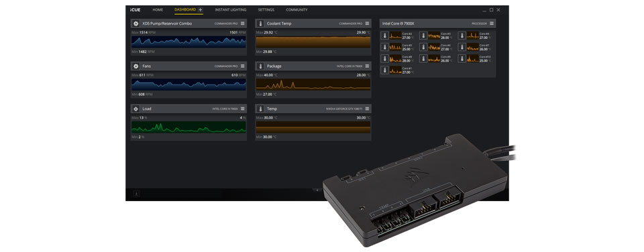
Task: Open the XD5 Pump/Reservoir Combo widget menu
Action: (243, 23)
